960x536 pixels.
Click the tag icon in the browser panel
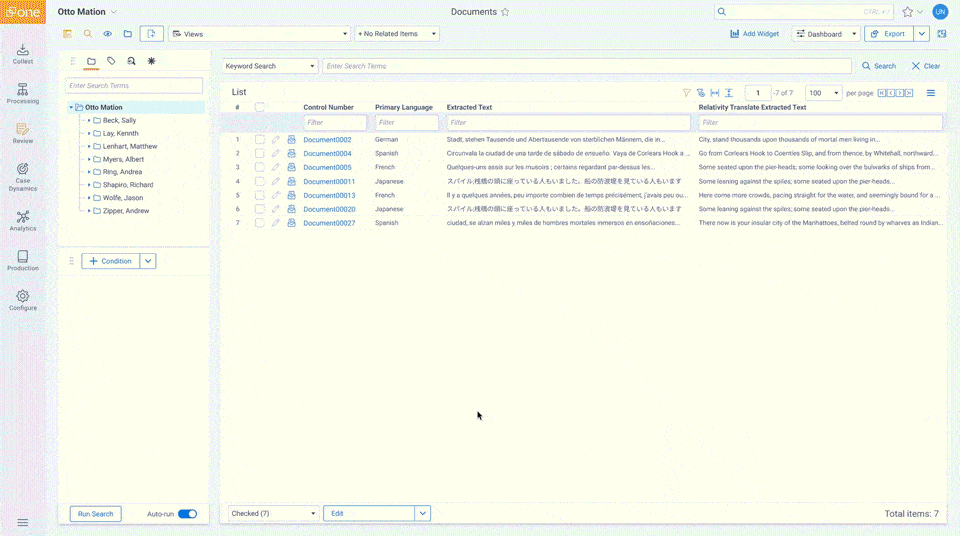(111, 61)
